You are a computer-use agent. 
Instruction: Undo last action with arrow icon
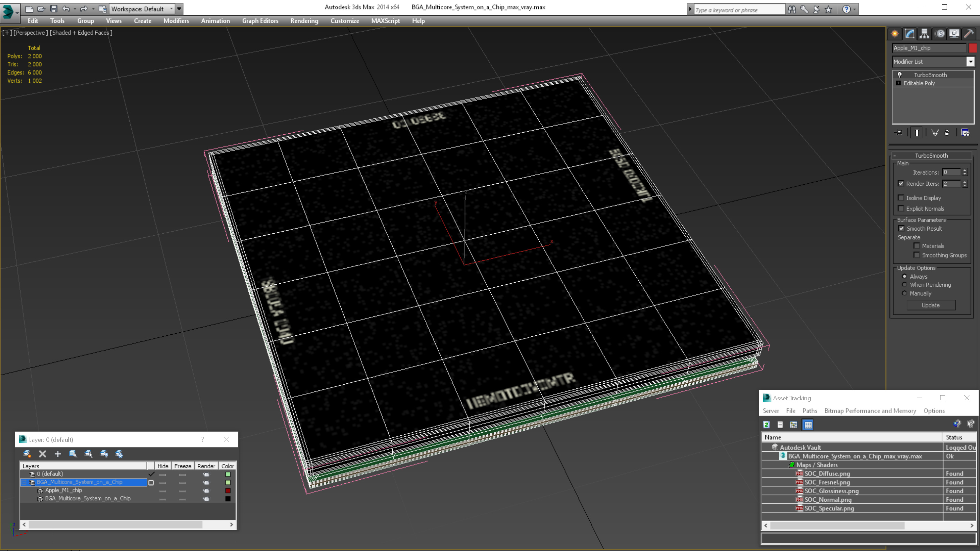tap(66, 9)
